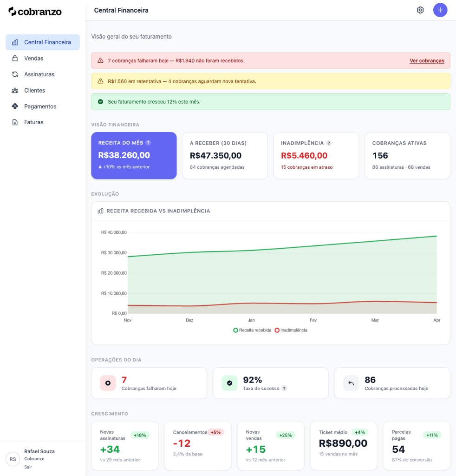Screen dimensions: 456x476
Task: Click the help icon beside Taxa de sucesso
Action: pyautogui.click(x=284, y=388)
